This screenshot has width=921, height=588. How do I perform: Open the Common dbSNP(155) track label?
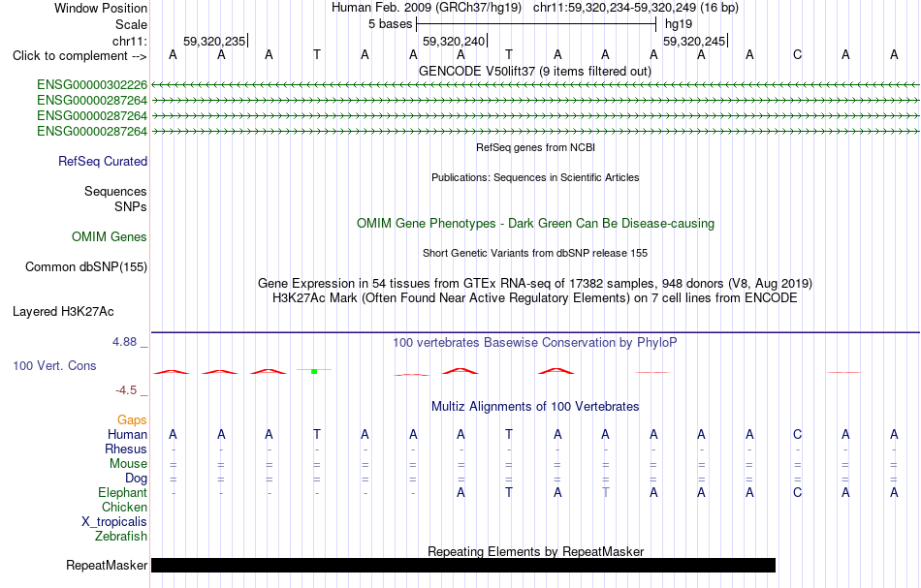[x=86, y=267]
